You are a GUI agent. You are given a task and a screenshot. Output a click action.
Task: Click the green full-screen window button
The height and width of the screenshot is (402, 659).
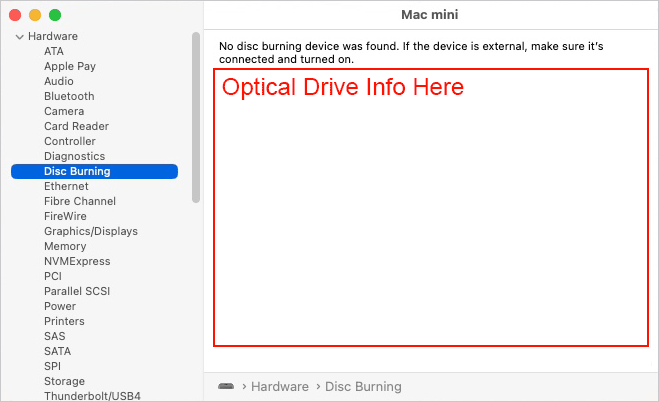pyautogui.click(x=55, y=15)
